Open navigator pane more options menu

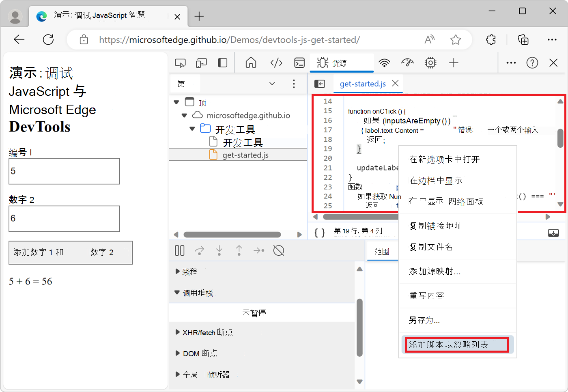294,84
